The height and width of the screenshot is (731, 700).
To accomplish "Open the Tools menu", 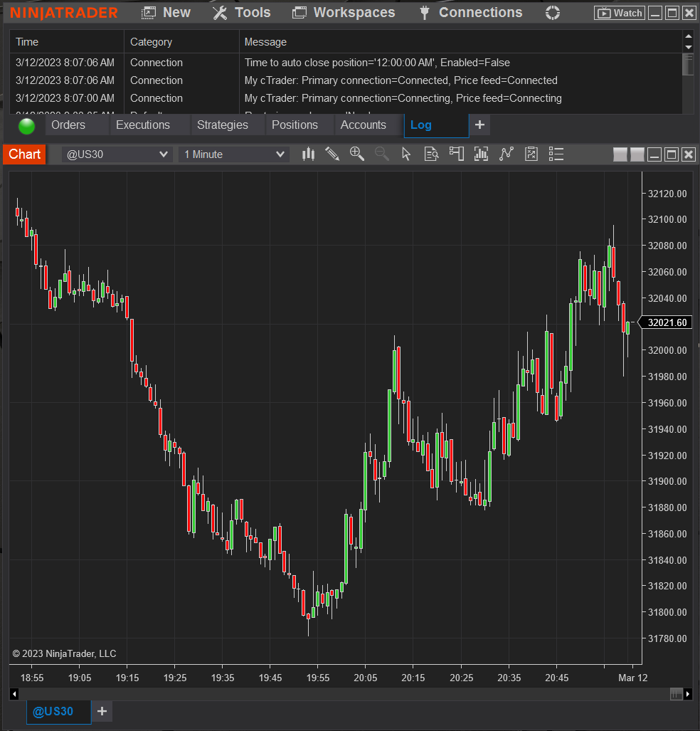I will tap(242, 13).
